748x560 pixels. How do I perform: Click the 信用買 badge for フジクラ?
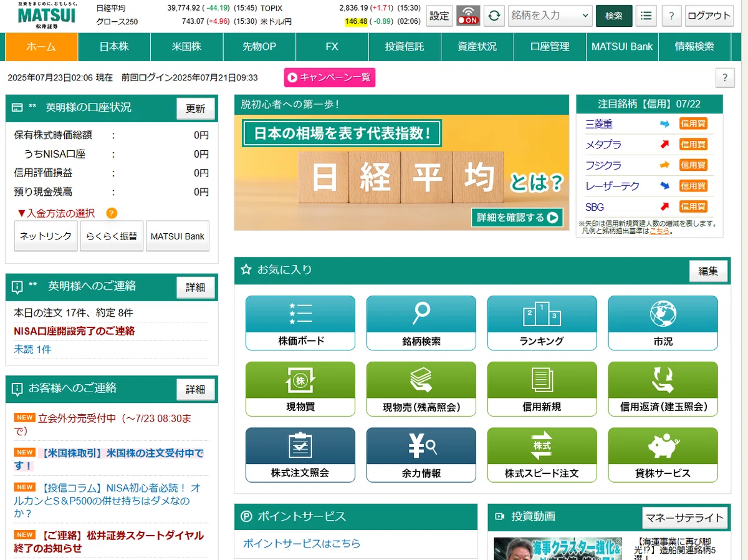[x=693, y=165]
